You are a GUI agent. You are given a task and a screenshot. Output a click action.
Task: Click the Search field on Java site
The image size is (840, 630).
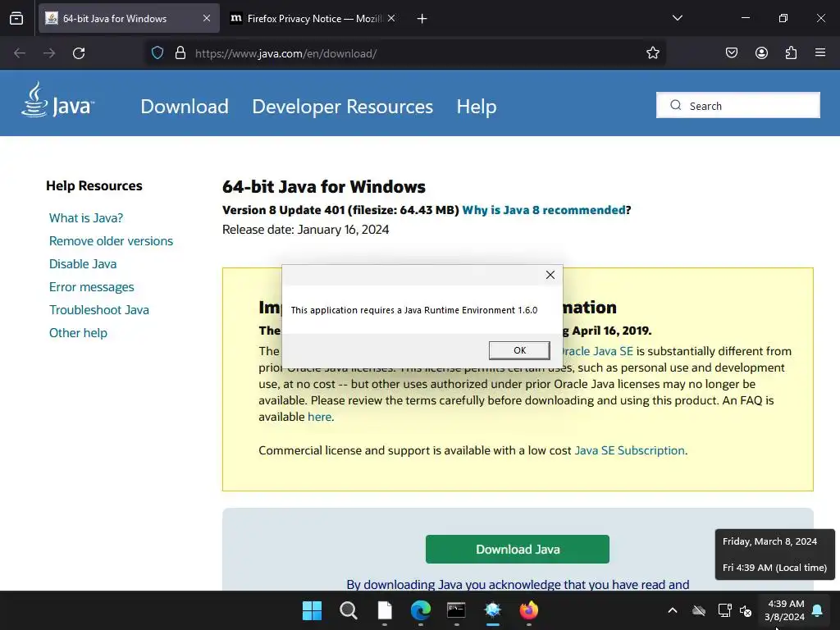click(x=737, y=106)
